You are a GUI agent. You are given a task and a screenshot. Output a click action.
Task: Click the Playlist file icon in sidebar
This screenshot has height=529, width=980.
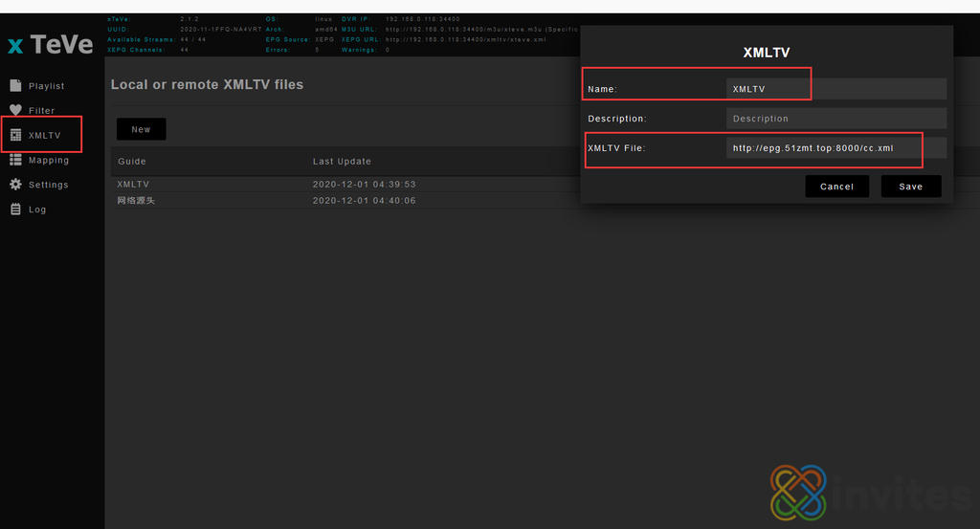[x=15, y=85]
